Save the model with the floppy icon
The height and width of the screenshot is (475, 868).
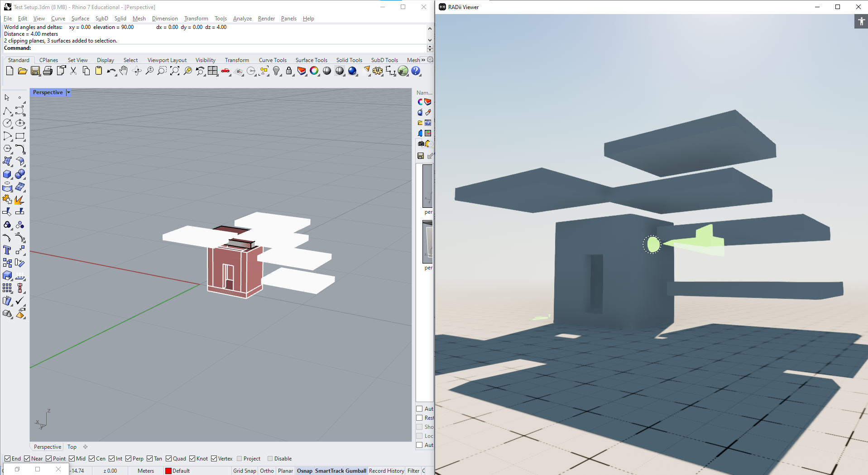coord(35,71)
